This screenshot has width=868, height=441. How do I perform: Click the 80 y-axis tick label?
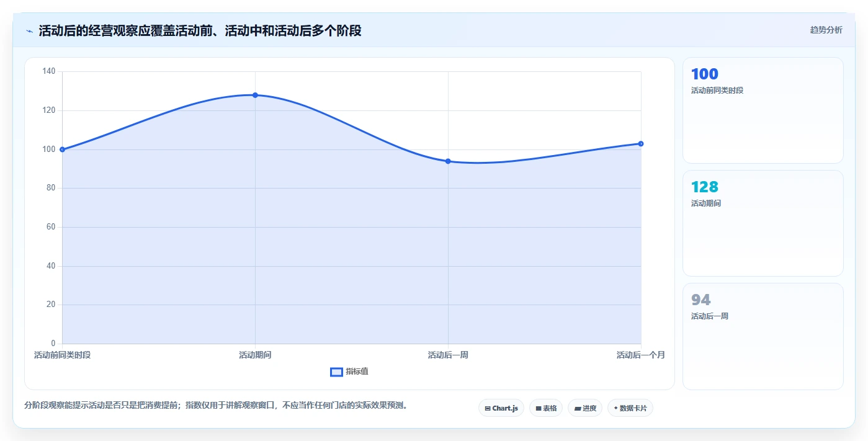tap(51, 188)
